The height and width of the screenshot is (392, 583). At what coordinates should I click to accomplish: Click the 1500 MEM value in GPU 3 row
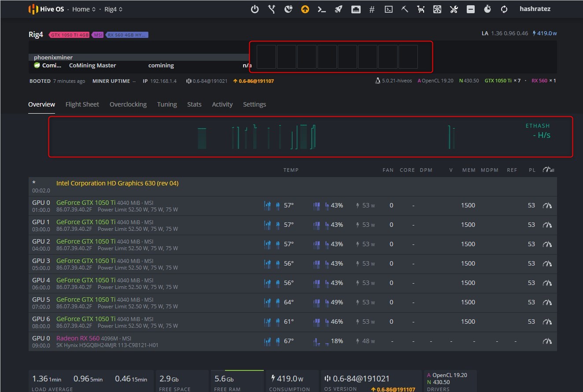468,263
